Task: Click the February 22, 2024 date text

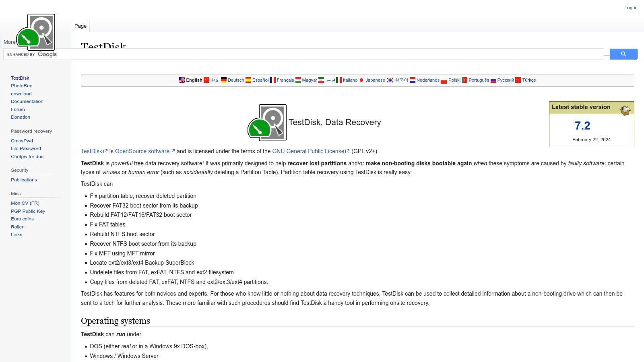Action: [591, 140]
